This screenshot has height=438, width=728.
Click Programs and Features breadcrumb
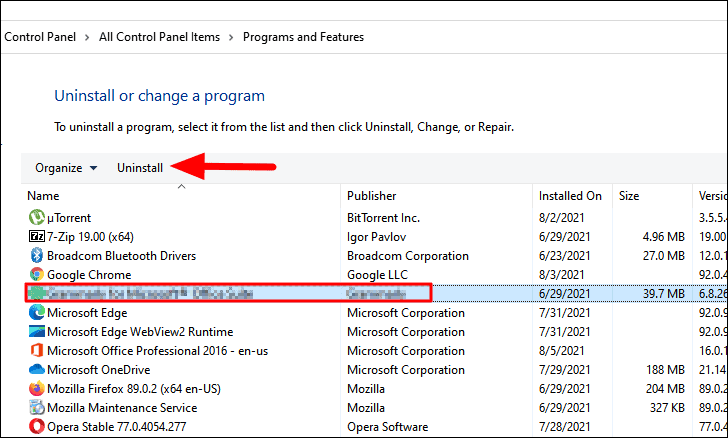[303, 37]
